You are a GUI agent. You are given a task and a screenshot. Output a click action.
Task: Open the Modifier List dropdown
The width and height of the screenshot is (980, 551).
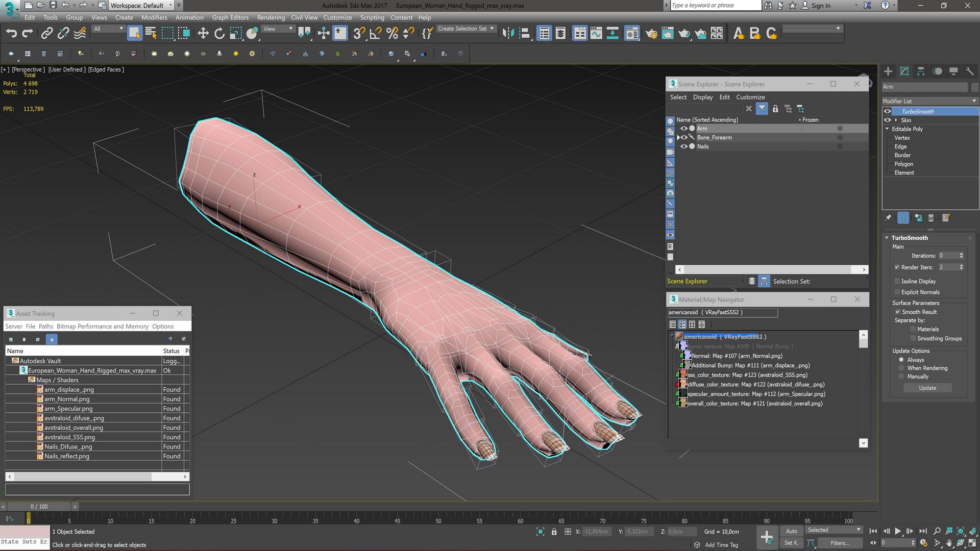click(930, 101)
